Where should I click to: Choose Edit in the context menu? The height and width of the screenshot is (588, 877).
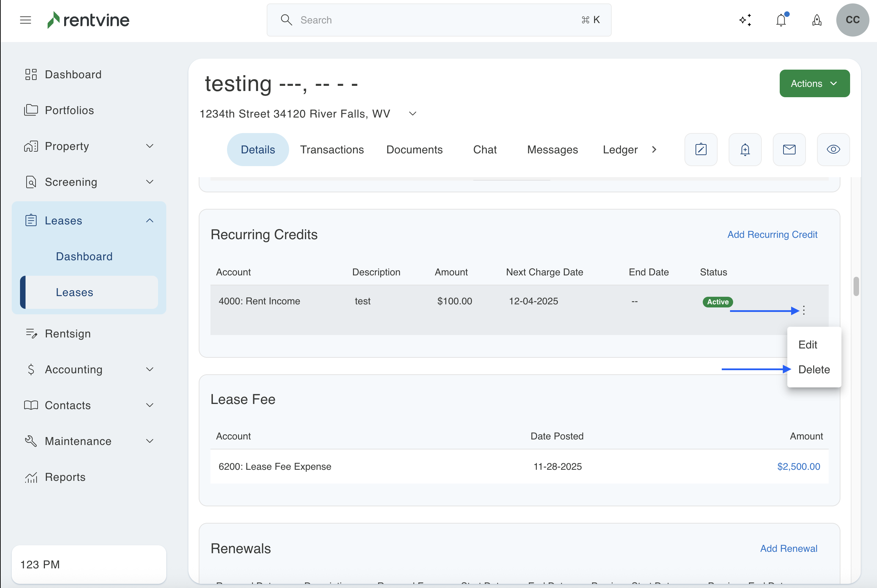(x=808, y=345)
